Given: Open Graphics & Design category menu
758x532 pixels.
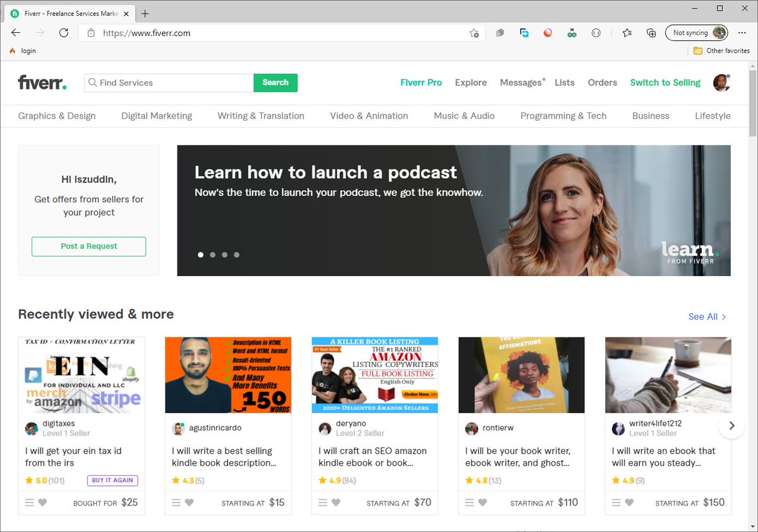Looking at the screenshot, I should [x=57, y=116].
